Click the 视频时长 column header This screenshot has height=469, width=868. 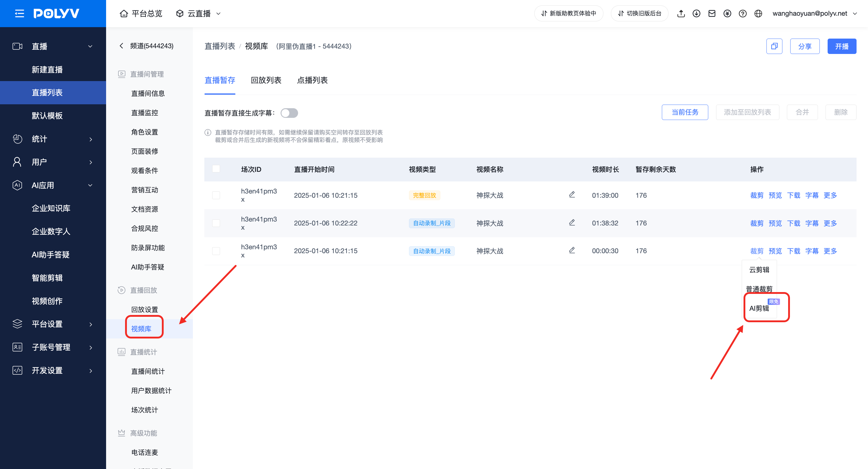[x=605, y=169]
